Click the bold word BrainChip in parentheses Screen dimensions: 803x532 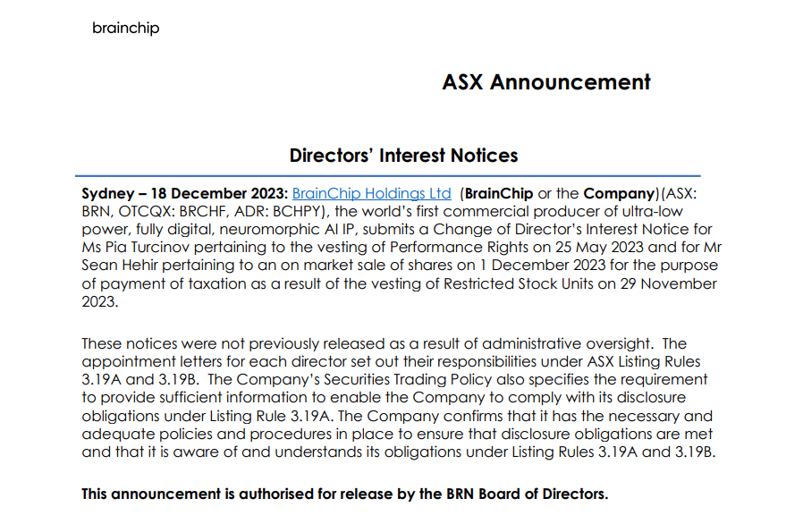click(x=498, y=193)
